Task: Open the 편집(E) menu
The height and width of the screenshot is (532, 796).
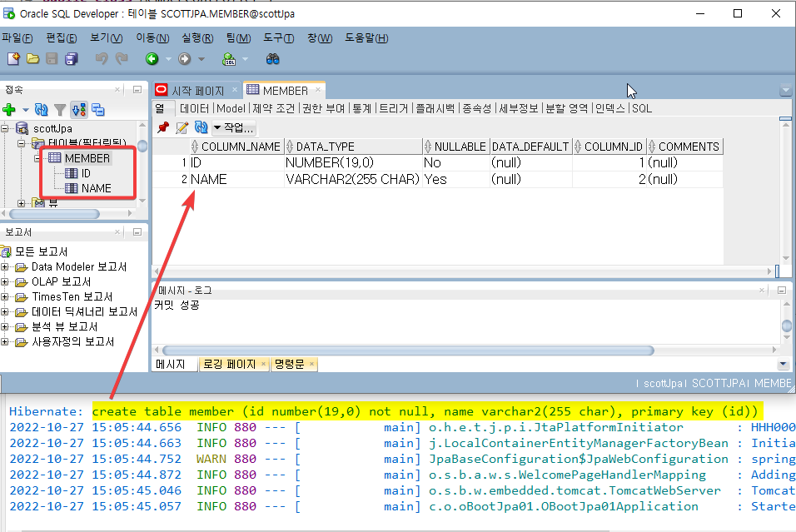Action: click(x=62, y=38)
